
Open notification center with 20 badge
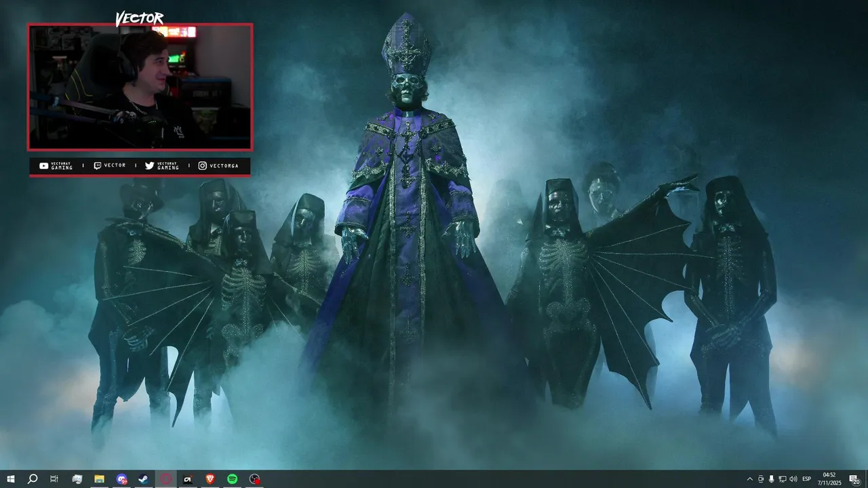pyautogui.click(x=854, y=479)
